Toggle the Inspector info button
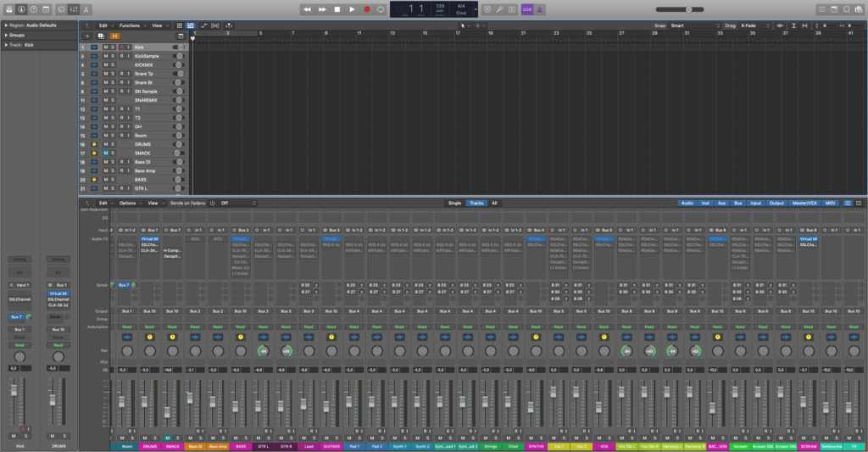 tap(21, 9)
